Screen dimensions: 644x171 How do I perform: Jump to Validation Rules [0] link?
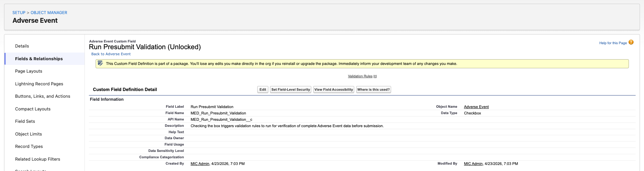click(x=362, y=76)
